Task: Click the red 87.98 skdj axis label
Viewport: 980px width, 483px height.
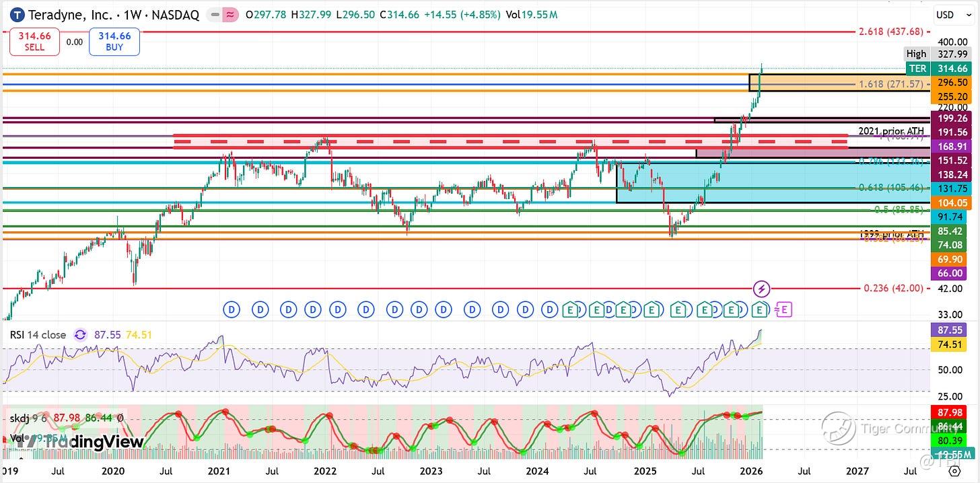Action: click(950, 412)
